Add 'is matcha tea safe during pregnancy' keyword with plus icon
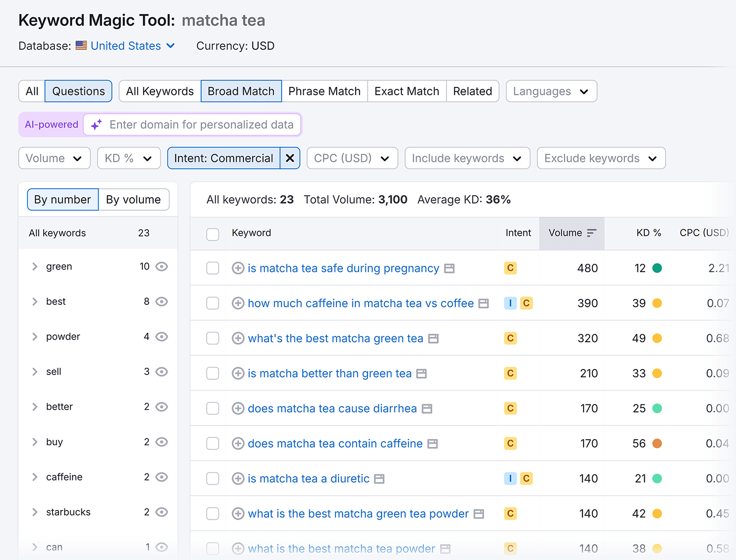736x560 pixels. [x=238, y=268]
